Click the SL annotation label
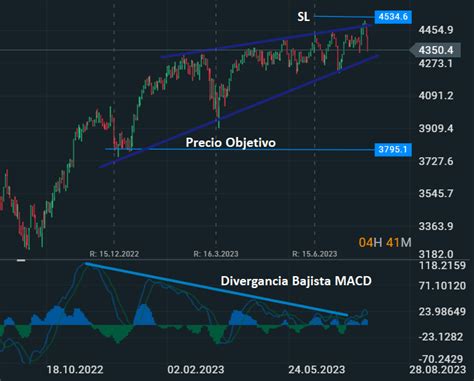The image size is (474, 381). coord(303,17)
